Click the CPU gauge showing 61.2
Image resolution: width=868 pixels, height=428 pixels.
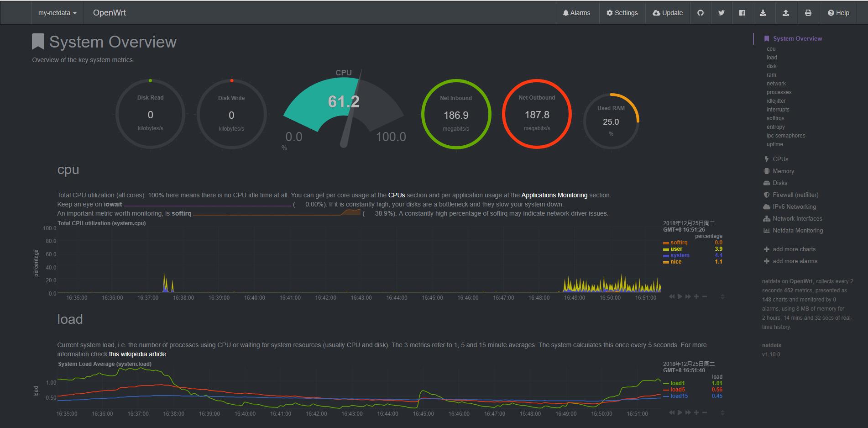click(x=344, y=110)
